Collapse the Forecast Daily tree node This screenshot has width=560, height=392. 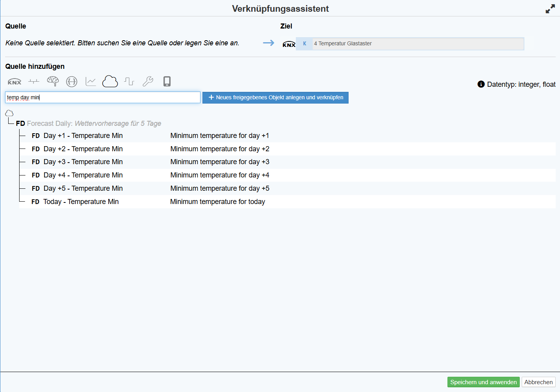coord(20,124)
